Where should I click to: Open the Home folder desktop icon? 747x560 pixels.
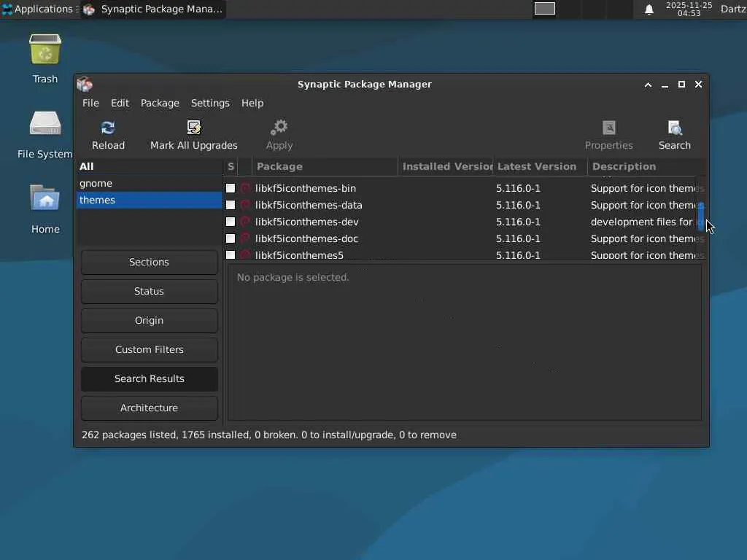coord(45,198)
